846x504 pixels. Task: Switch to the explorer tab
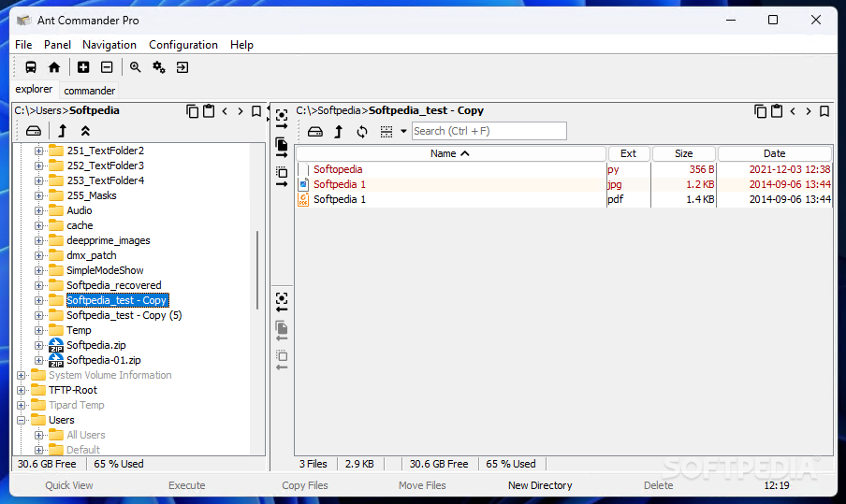[34, 89]
